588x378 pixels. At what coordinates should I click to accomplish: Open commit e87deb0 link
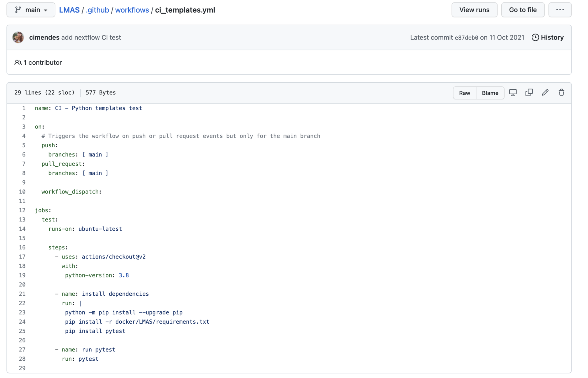[x=466, y=38]
